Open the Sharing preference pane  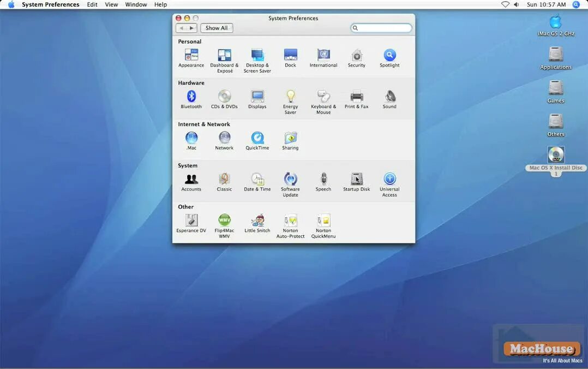pos(290,141)
